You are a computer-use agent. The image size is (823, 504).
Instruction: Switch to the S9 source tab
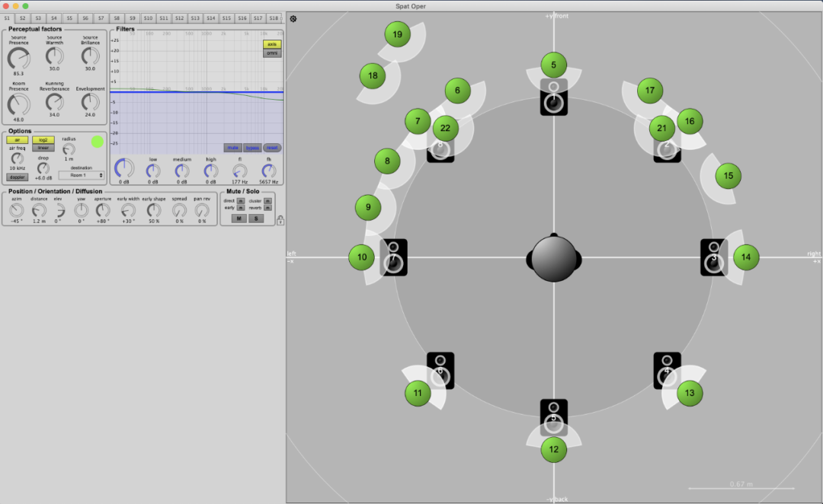(133, 18)
